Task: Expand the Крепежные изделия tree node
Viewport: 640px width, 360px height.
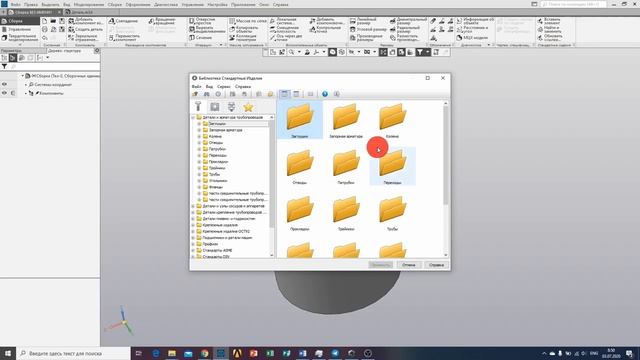Action: coord(193,225)
